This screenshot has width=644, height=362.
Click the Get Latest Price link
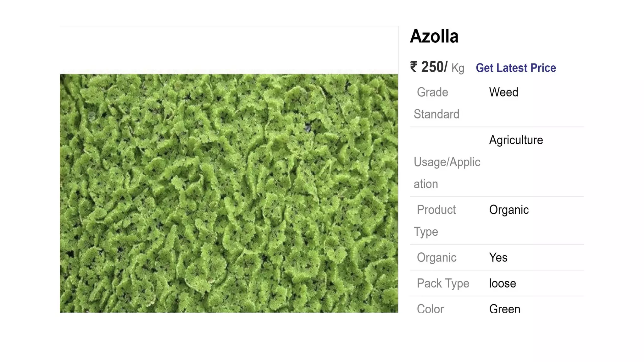tap(515, 68)
